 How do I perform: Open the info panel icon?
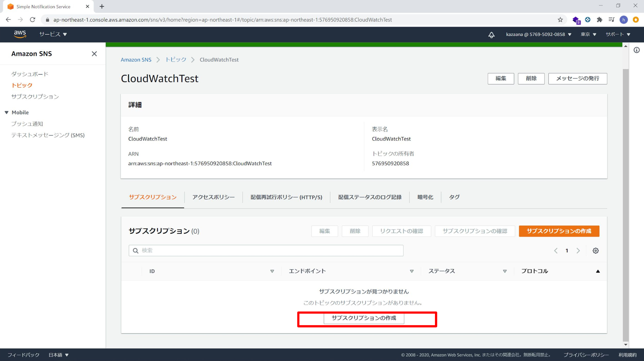pos(636,50)
